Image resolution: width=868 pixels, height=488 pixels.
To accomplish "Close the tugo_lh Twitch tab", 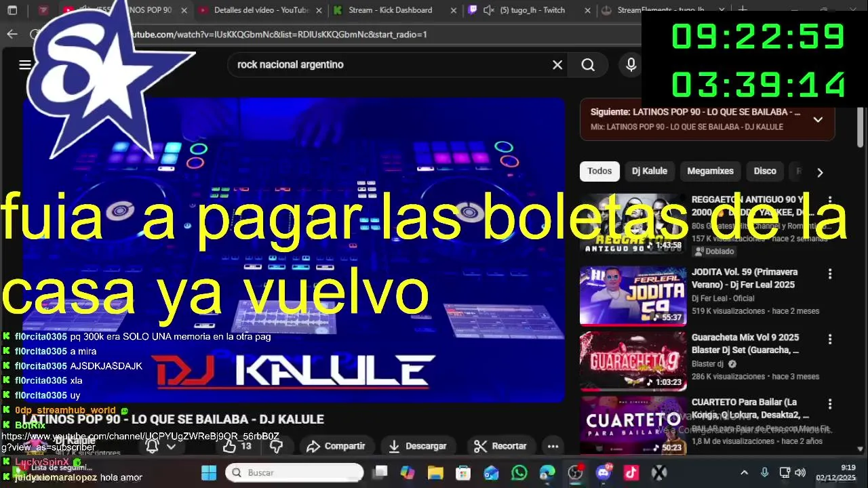I will [x=587, y=10].
